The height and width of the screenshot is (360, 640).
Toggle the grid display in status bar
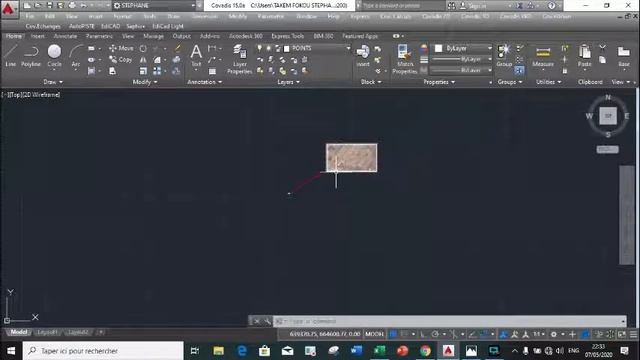pos(393,334)
